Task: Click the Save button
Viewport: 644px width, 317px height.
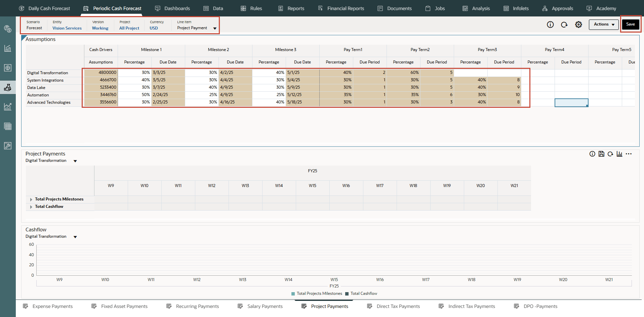Action: [x=630, y=25]
